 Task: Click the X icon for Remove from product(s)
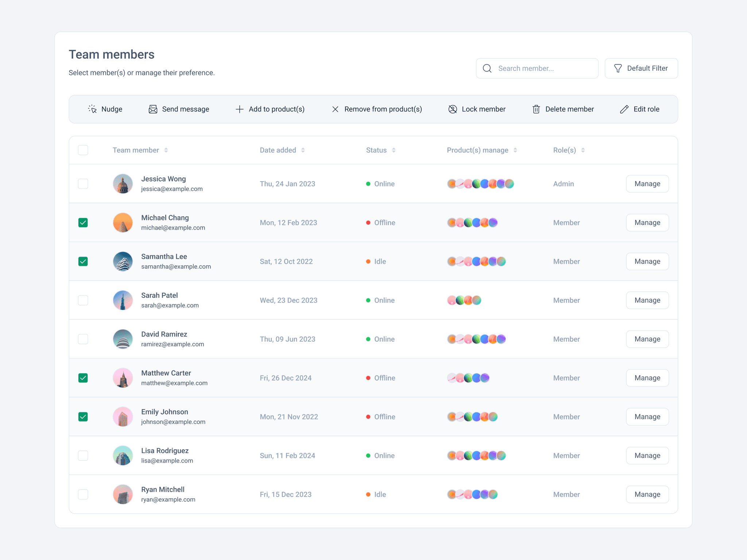tap(335, 109)
